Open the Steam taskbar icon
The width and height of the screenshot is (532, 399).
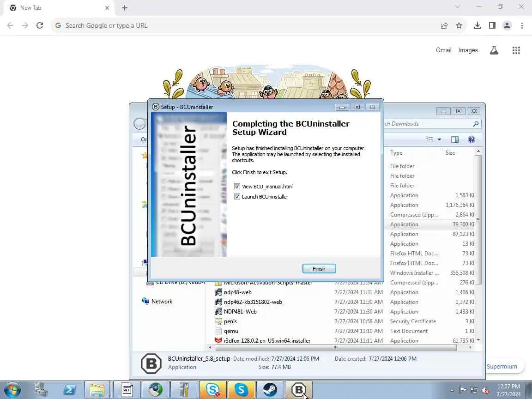(270, 390)
